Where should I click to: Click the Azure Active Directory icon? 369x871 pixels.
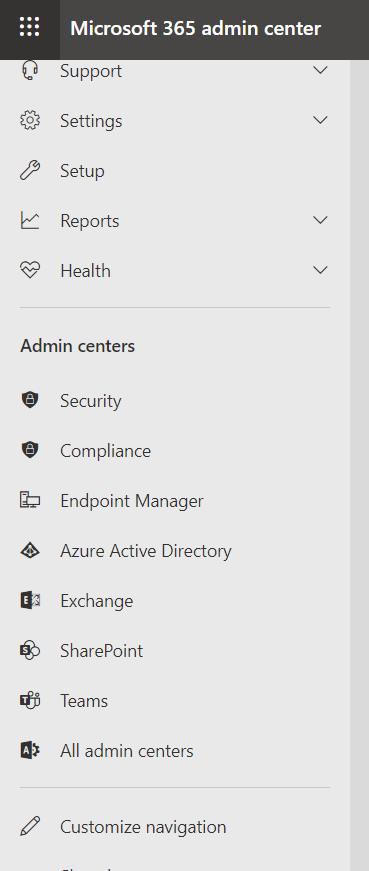click(x=30, y=550)
